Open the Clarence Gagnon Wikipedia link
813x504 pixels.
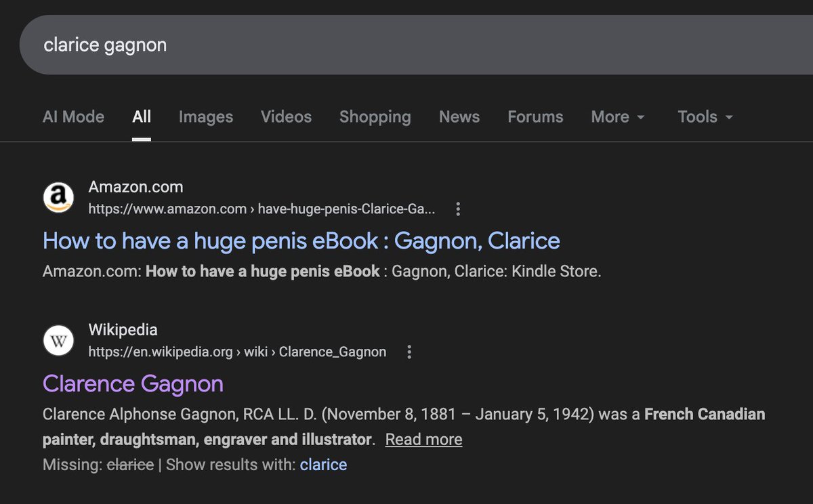pos(133,384)
